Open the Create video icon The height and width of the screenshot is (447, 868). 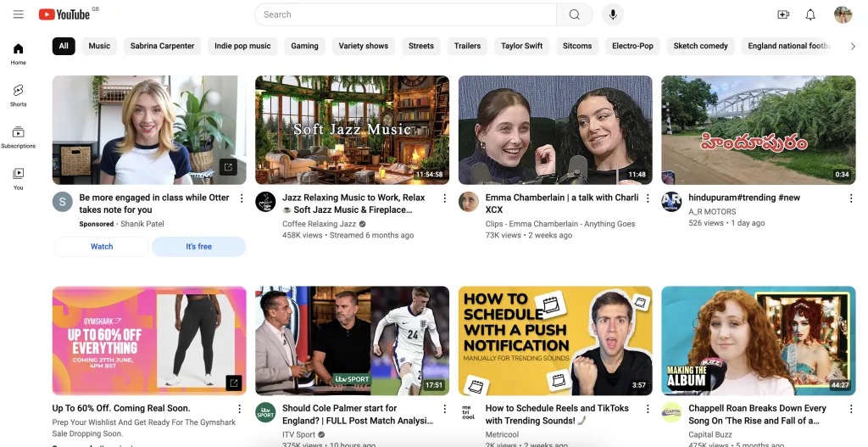[782, 14]
